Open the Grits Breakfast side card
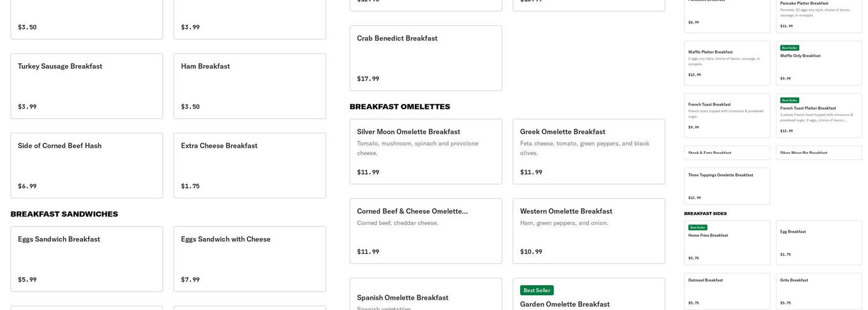The width and height of the screenshot is (868, 310). [x=819, y=291]
